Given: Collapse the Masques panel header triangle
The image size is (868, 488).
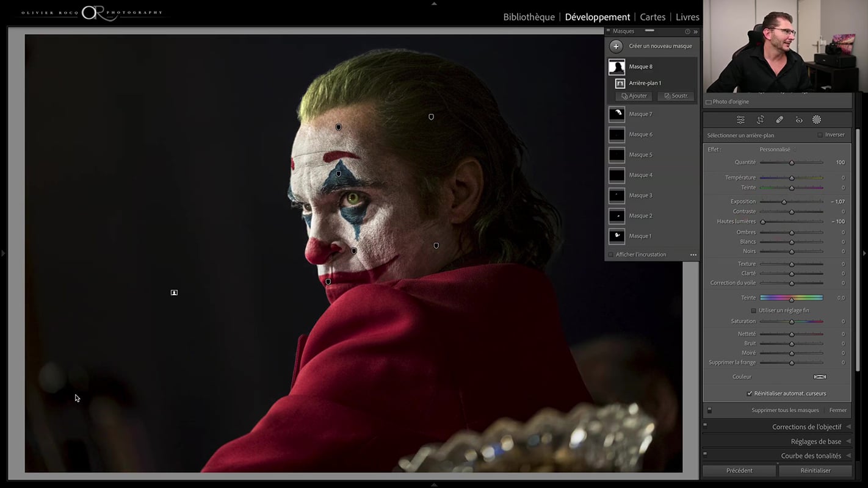Looking at the screenshot, I should (609, 31).
